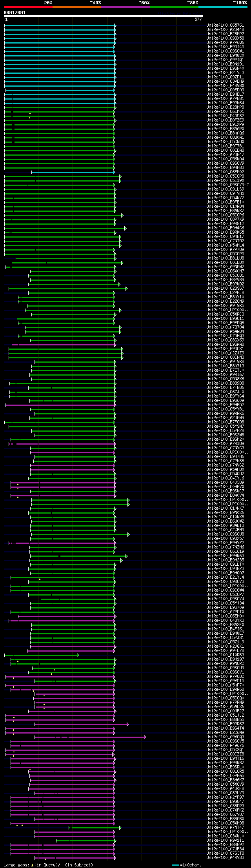
Task: Select hit label UniRef100_A9PIQ1
Action: (x=225, y=60)
